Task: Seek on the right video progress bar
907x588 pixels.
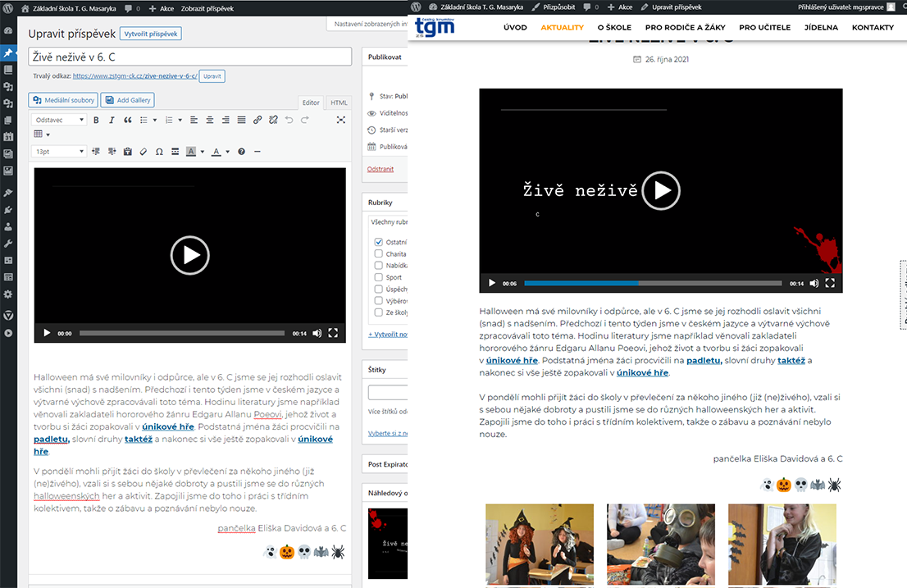Action: coord(652,283)
